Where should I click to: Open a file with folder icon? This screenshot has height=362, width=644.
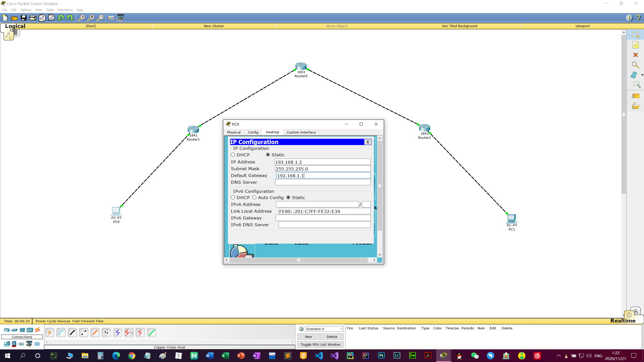click(x=14, y=18)
